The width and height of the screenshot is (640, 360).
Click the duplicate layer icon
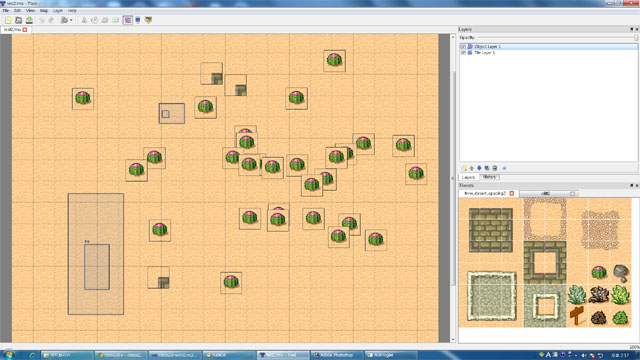[x=487, y=168]
